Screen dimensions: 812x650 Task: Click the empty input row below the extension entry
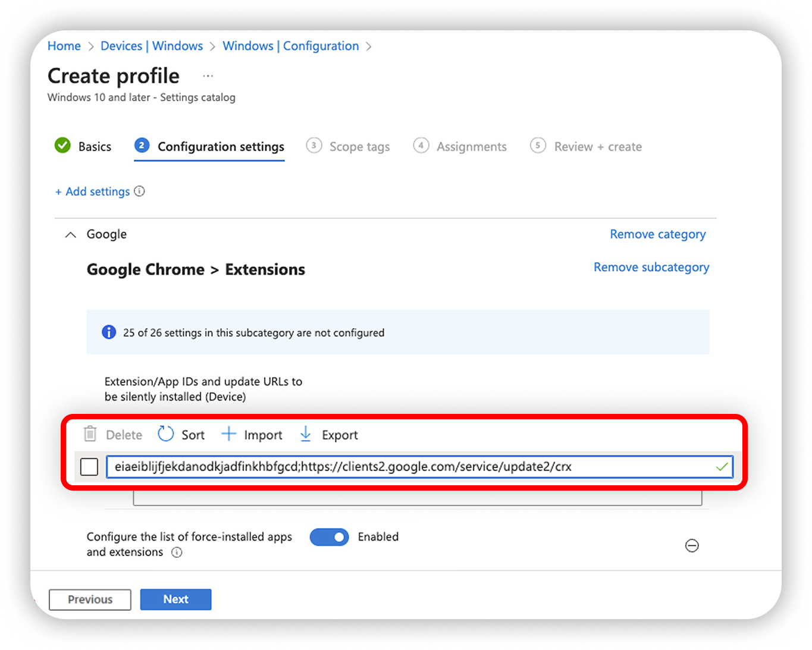(418, 498)
